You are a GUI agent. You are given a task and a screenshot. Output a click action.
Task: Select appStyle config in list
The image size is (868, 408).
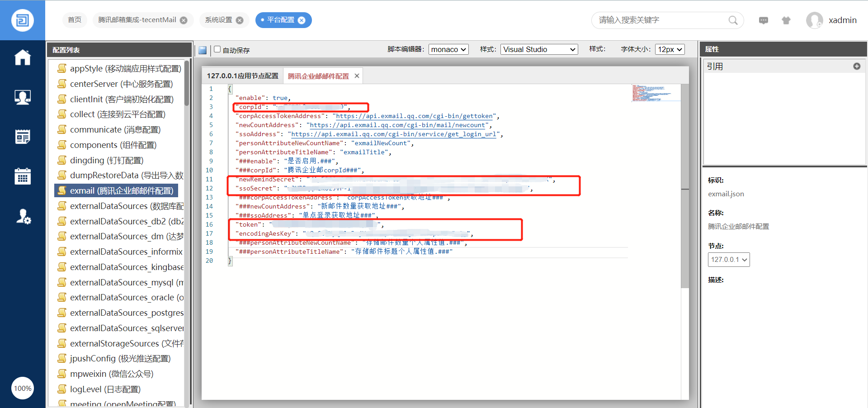(119, 69)
